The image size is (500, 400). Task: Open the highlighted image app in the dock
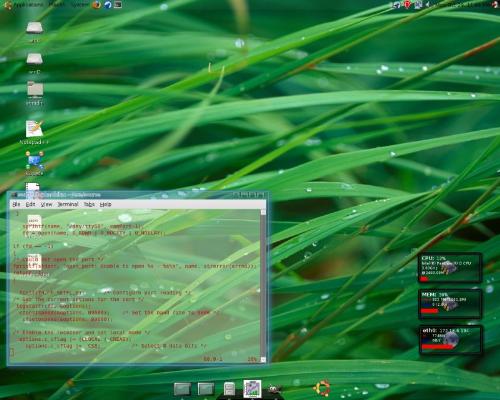click(x=252, y=389)
